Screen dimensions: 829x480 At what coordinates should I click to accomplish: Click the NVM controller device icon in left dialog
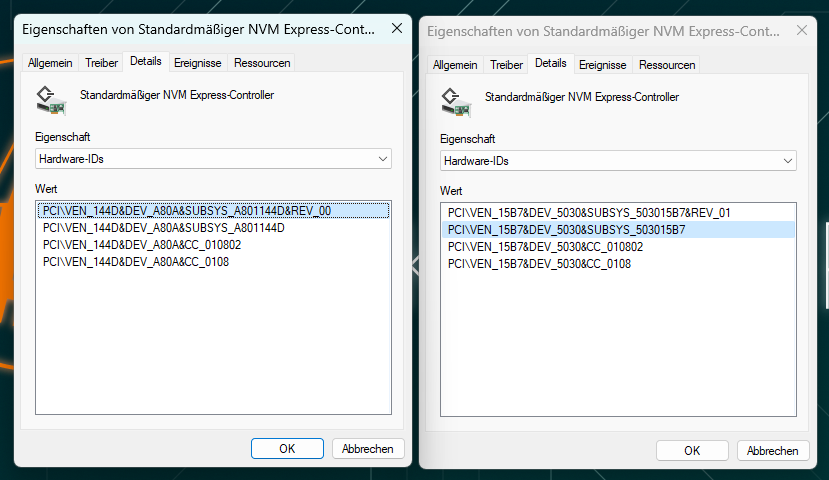51,100
